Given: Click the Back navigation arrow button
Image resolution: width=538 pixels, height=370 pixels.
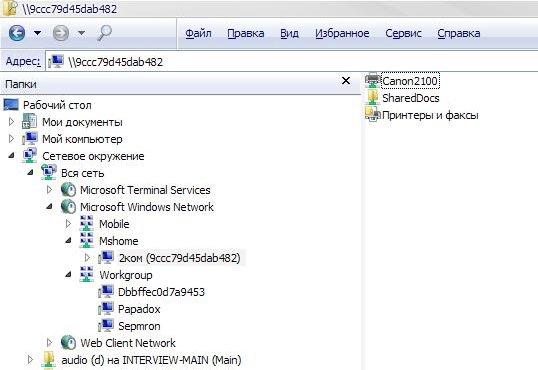Looking at the screenshot, I should pyautogui.click(x=17, y=33).
